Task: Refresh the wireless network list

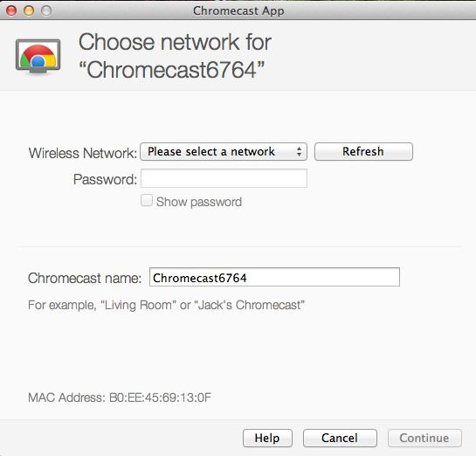Action: point(363,151)
